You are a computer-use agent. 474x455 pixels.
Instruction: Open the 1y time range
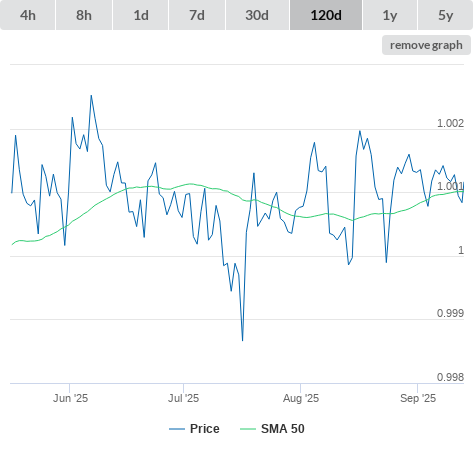click(x=390, y=15)
